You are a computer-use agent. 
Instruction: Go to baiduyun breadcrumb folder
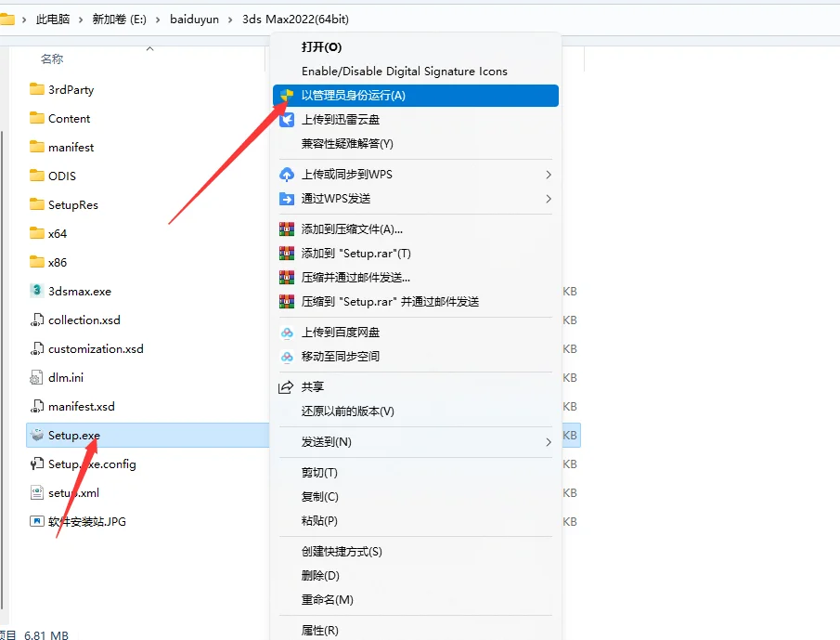(195, 20)
